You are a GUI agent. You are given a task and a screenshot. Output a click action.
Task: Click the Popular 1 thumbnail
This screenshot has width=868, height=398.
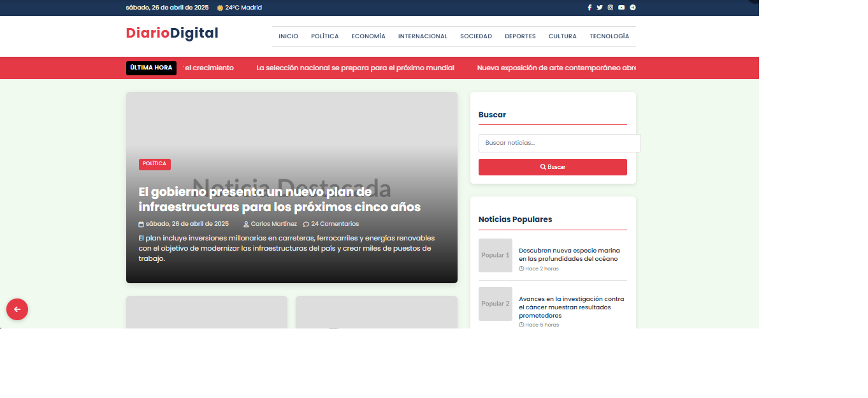[495, 255]
